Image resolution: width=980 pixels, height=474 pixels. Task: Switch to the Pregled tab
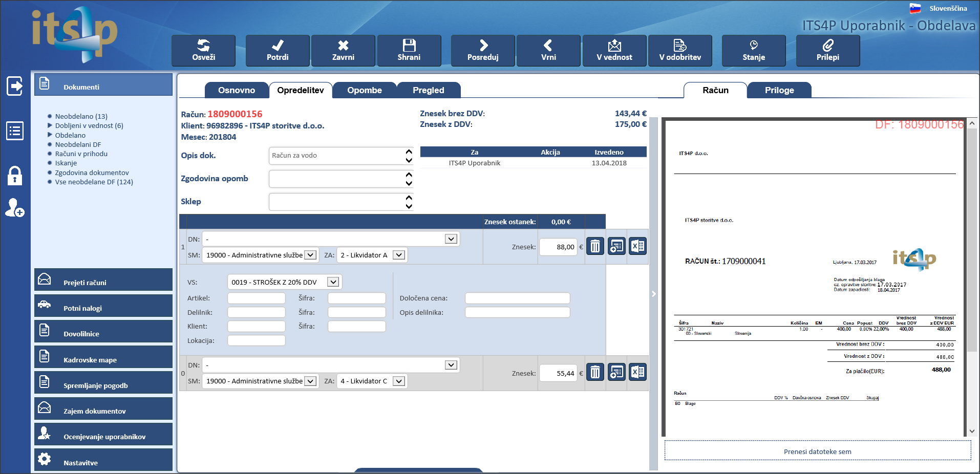click(429, 90)
